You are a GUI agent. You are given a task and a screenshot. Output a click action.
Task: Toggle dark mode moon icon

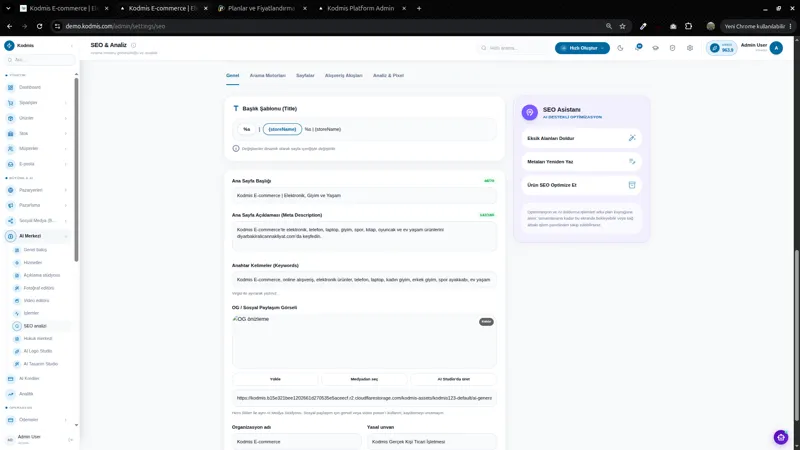coord(620,48)
